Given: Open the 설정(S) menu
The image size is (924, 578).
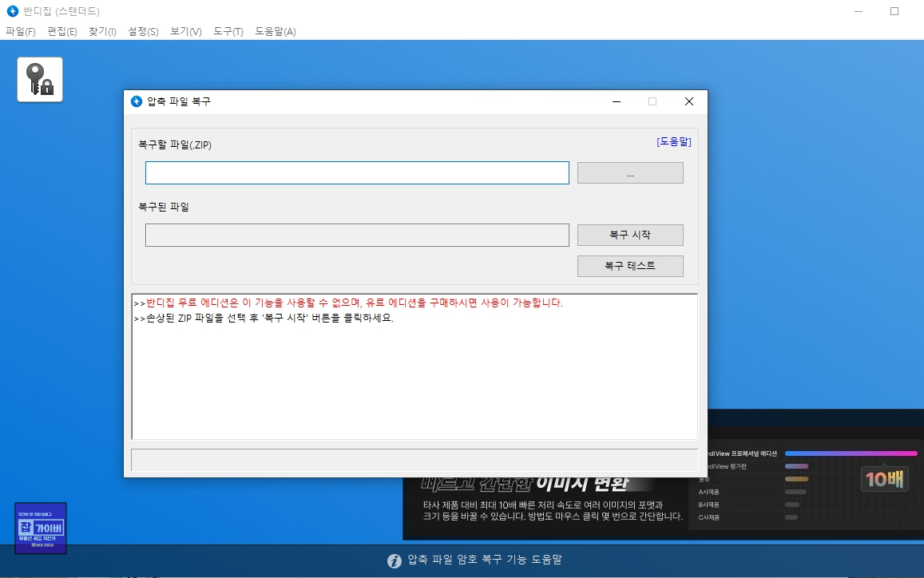Looking at the screenshot, I should (x=143, y=32).
